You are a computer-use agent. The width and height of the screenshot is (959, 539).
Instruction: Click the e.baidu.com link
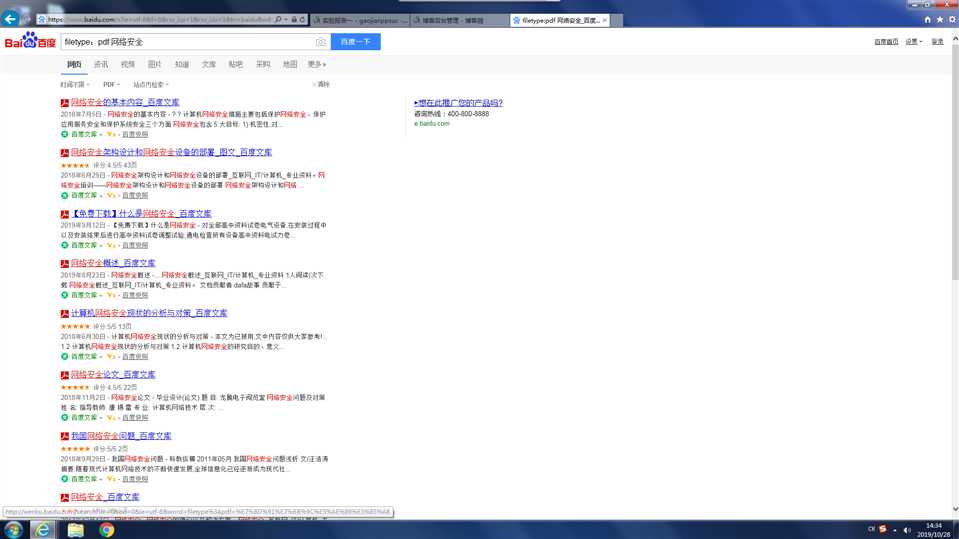pyautogui.click(x=432, y=124)
